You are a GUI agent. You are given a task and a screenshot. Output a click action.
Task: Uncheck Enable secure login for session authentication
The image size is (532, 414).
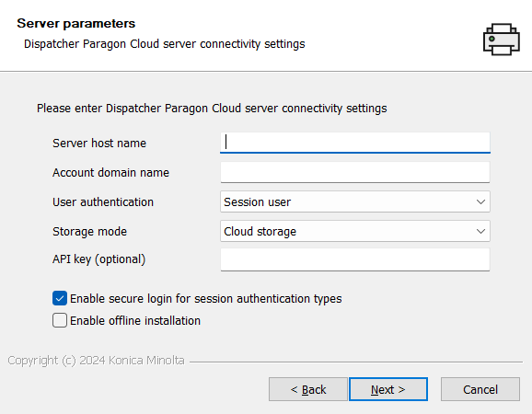[x=60, y=298]
